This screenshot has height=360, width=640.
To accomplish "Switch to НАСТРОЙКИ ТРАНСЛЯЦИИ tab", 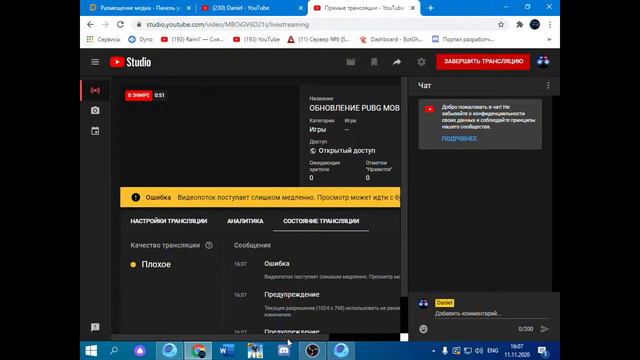I will (x=169, y=221).
